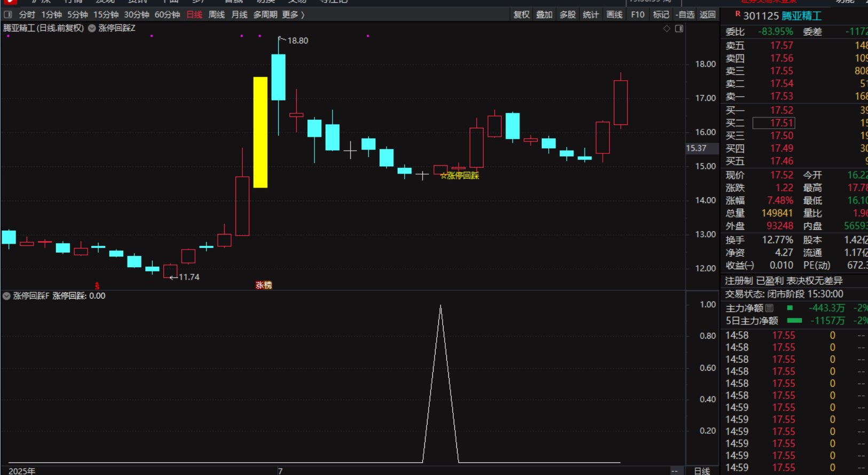
Task: Switch to the 60分钟 period tab
Action: [167, 14]
